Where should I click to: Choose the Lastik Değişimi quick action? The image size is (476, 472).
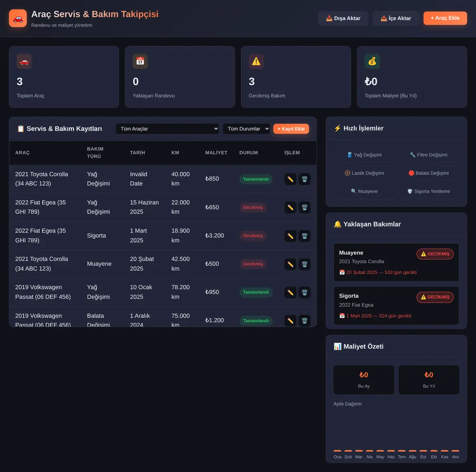coord(365,173)
